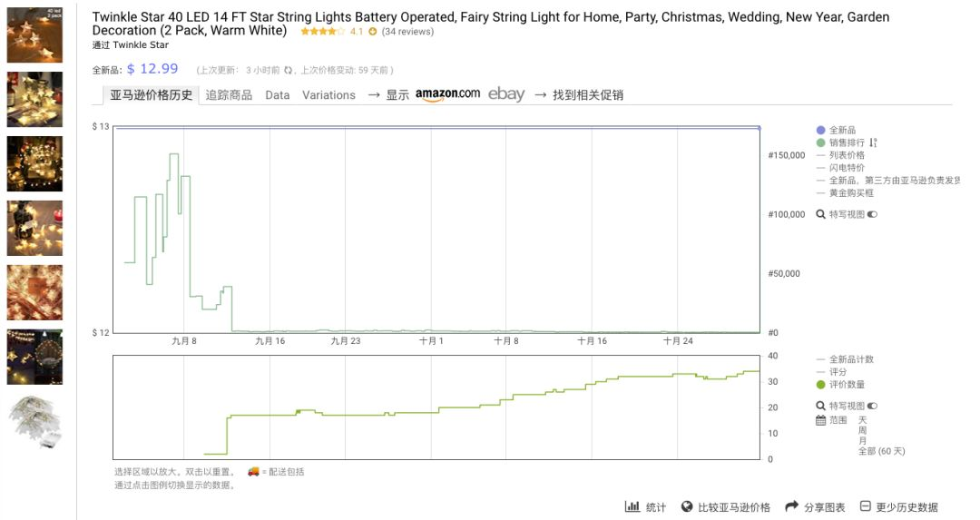Image resolution: width=980 pixels, height=520 pixels.
Task: Open the 追踪商品 tab
Action: (x=229, y=95)
